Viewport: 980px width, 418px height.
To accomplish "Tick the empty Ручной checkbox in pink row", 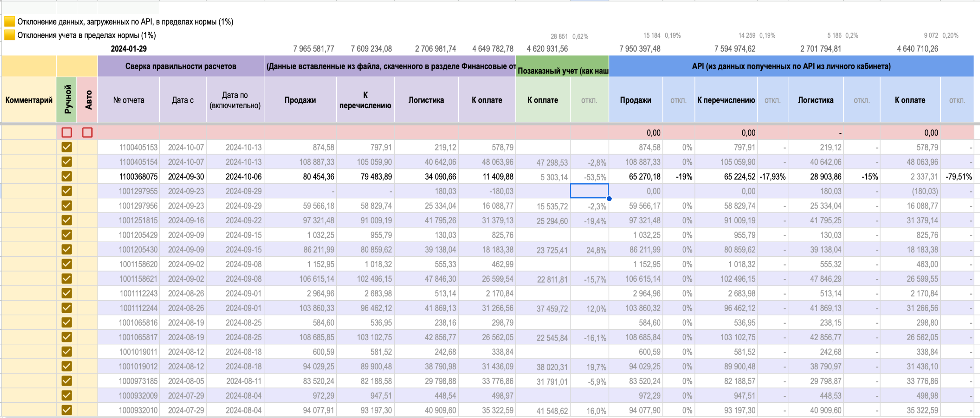I will (66, 132).
